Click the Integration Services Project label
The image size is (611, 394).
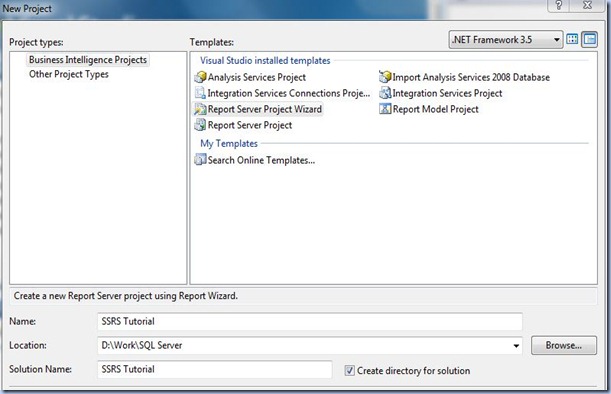click(447, 93)
